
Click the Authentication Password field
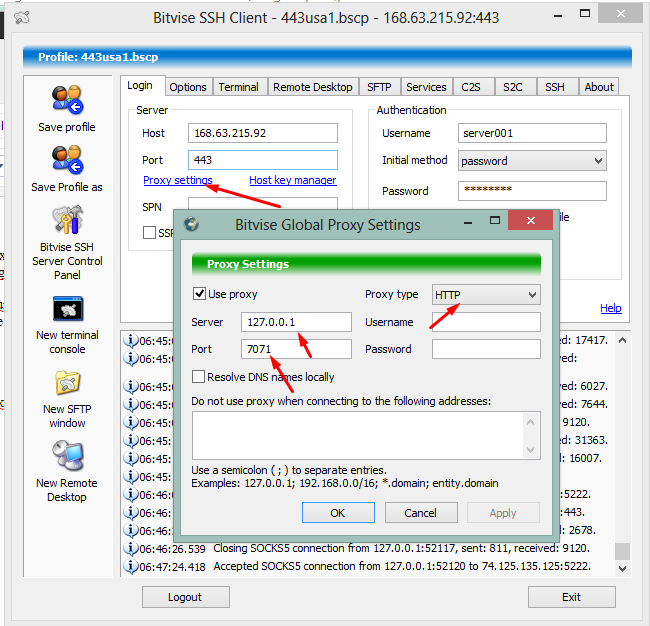click(x=532, y=191)
